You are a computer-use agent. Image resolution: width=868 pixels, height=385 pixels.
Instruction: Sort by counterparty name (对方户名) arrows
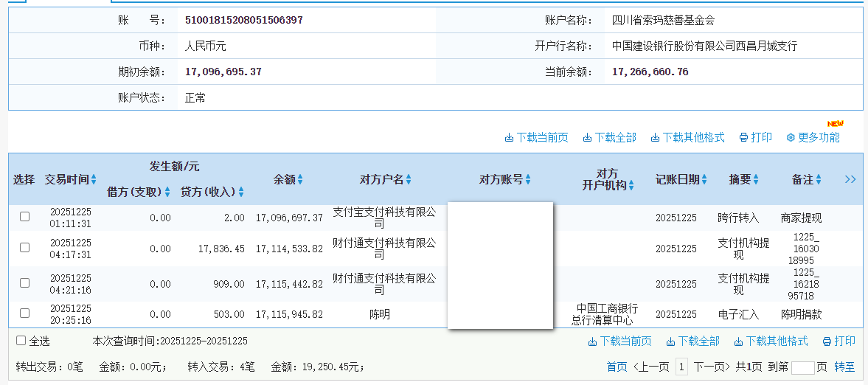[409, 180]
